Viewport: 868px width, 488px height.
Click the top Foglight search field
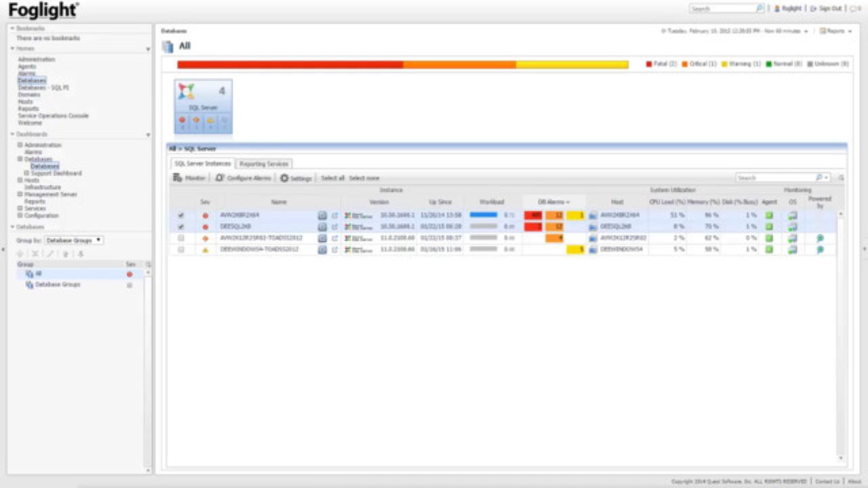coord(722,9)
